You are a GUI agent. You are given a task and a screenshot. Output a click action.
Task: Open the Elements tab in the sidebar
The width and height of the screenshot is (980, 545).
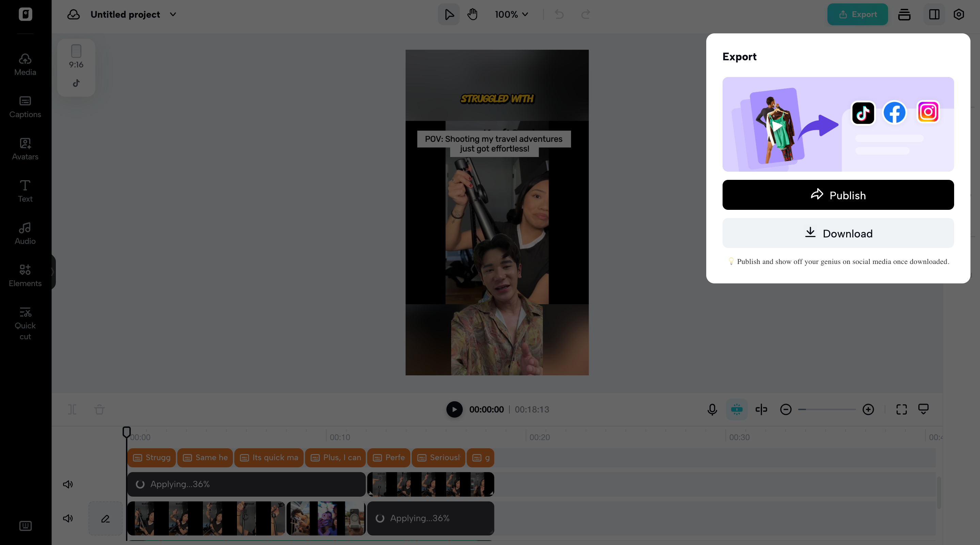[25, 275]
